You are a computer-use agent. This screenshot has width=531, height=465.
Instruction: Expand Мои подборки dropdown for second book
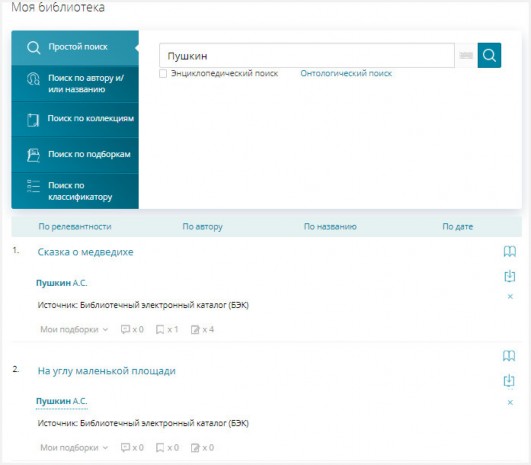pos(74,447)
